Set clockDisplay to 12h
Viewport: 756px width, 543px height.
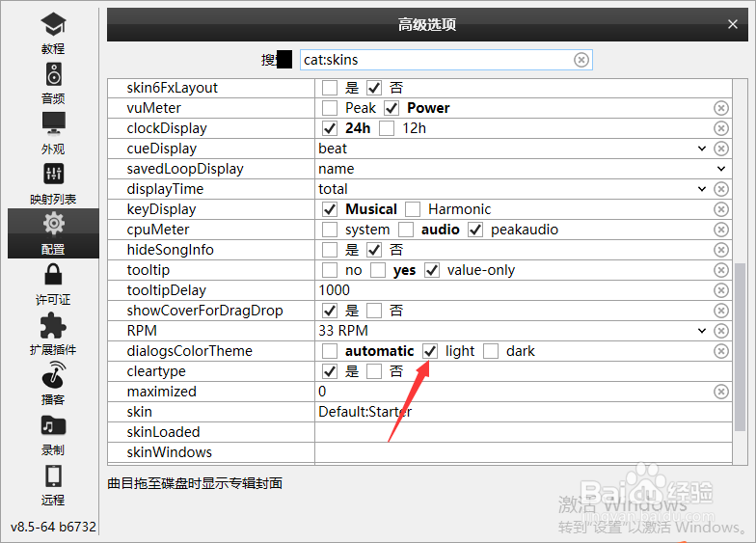click(387, 128)
